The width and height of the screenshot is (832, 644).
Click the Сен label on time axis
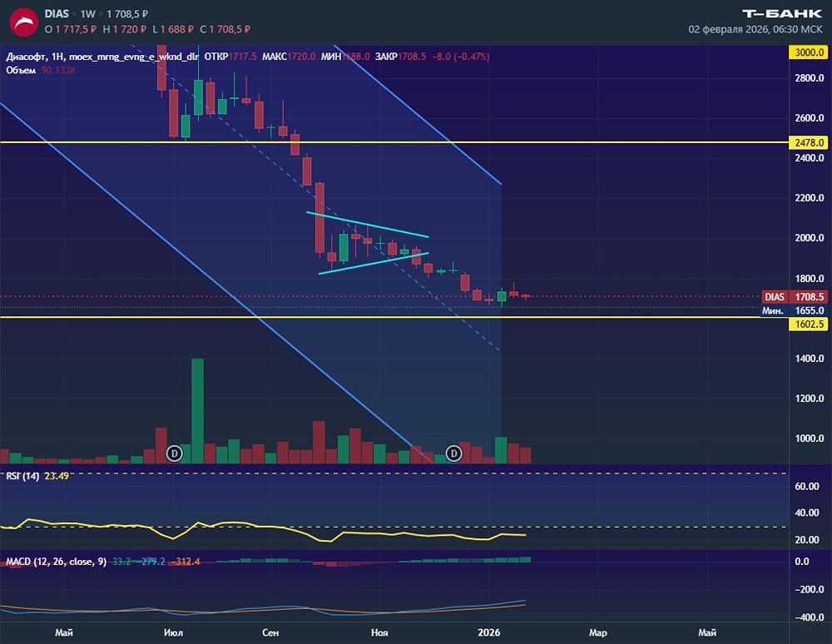click(x=270, y=632)
